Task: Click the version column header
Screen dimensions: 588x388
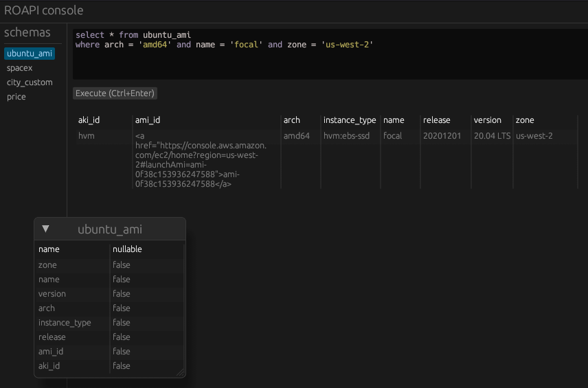Action: coord(488,120)
